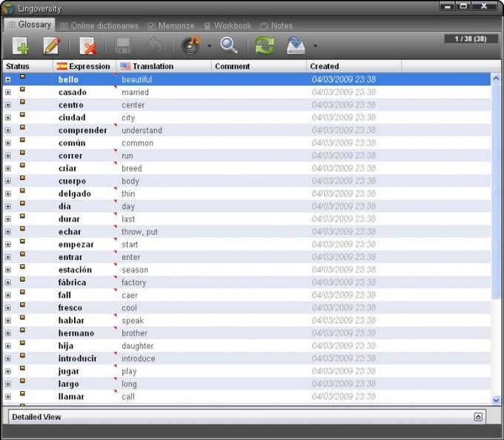Viewport: 504px width, 440px height.
Task: Switch to the Glossary tab
Action: click(x=30, y=24)
